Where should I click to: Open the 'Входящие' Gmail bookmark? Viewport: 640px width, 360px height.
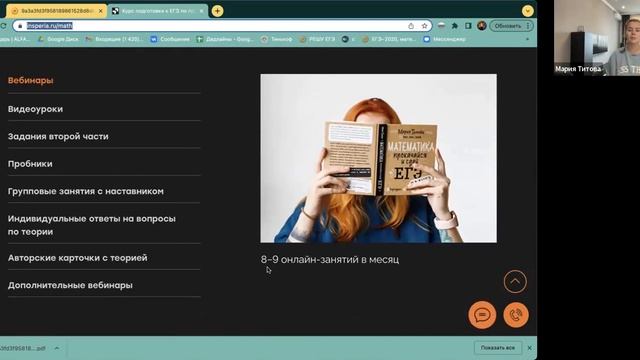click(114, 39)
